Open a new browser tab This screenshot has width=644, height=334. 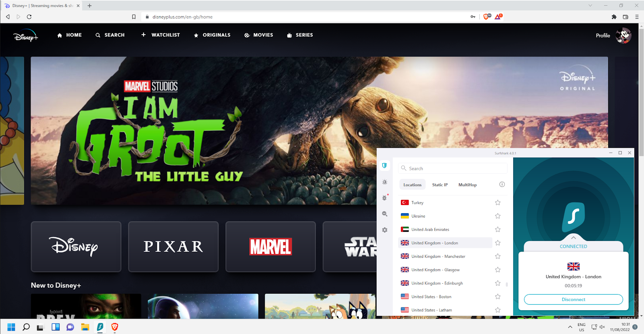tap(89, 6)
